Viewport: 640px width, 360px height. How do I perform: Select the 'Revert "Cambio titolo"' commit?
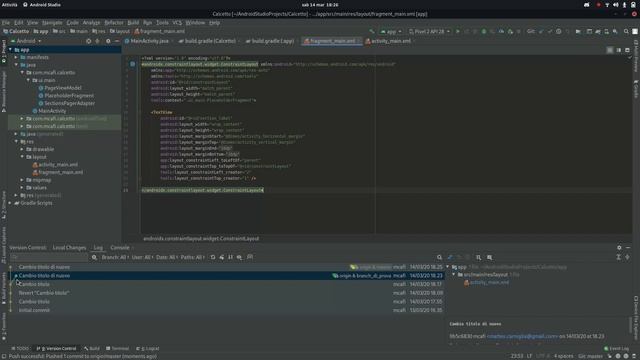227,293
